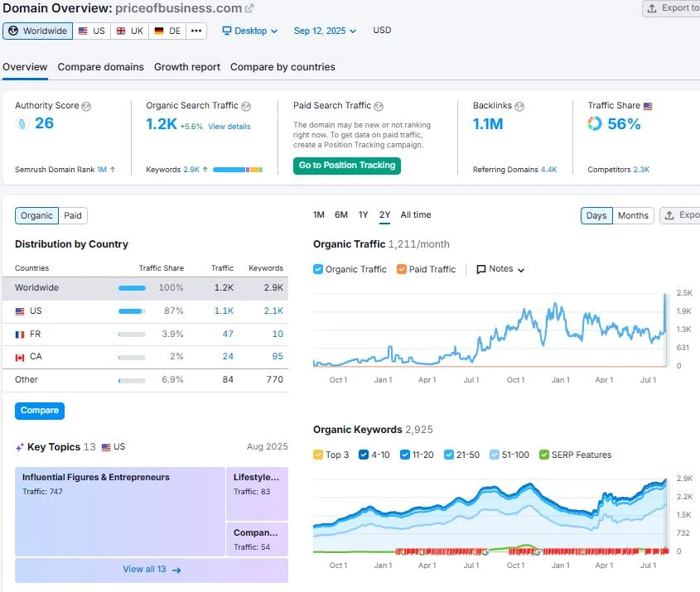
Task: Set chart range to 1Y
Action: pyautogui.click(x=364, y=215)
